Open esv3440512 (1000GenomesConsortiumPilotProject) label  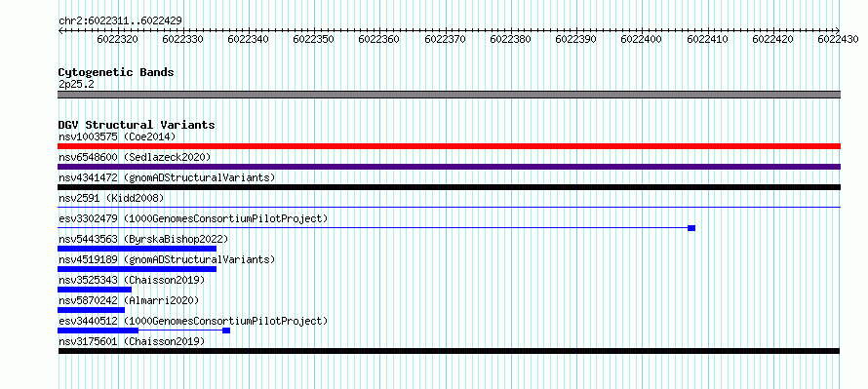193,321
